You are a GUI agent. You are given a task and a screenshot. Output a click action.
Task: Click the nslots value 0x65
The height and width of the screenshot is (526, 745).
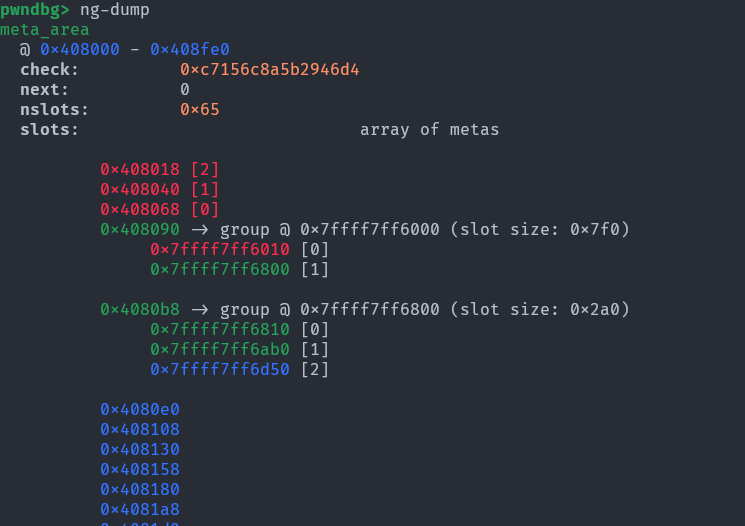(200, 110)
